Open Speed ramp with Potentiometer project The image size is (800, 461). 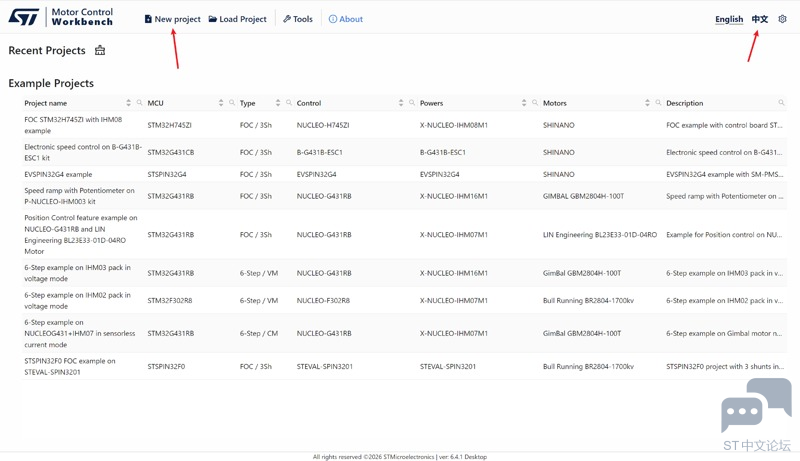[x=80, y=196]
